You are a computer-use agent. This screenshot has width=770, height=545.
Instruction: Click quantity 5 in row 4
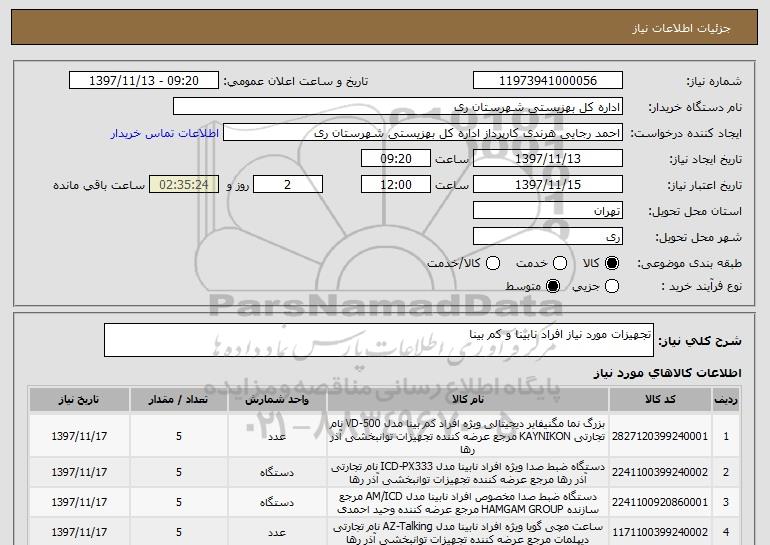pos(179,532)
